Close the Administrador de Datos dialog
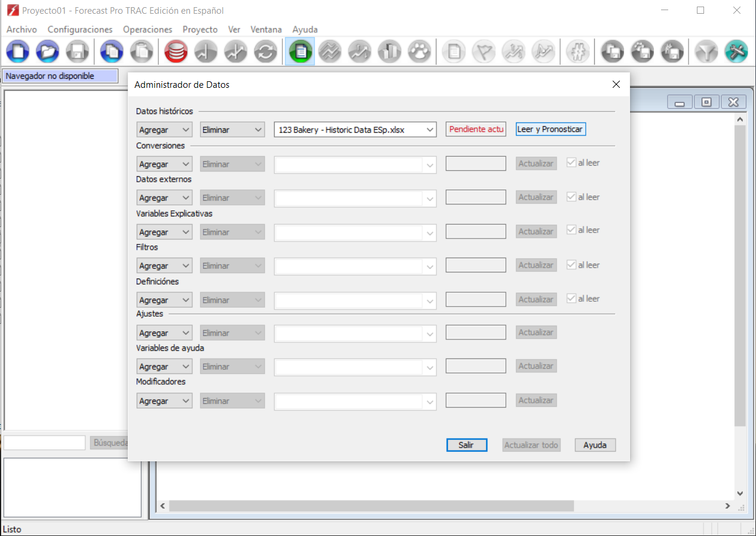 616,85
